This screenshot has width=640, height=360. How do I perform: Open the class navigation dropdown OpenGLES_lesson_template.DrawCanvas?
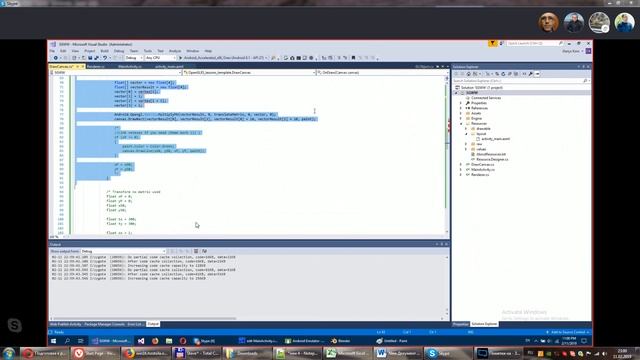tap(249, 72)
